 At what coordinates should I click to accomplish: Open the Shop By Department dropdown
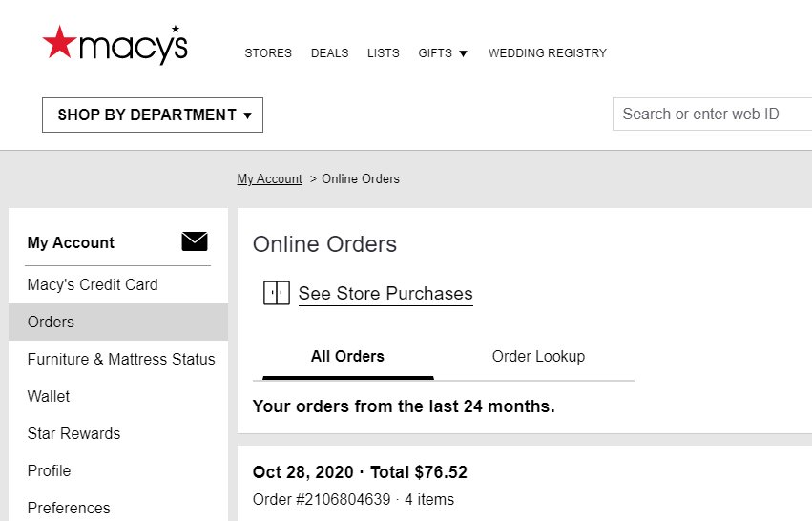(x=153, y=115)
